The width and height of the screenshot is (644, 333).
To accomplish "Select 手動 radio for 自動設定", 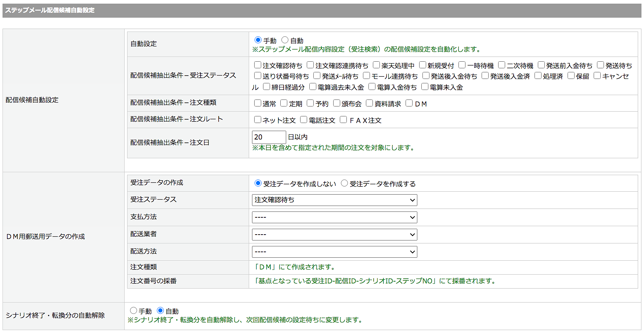I will pyautogui.click(x=258, y=40).
